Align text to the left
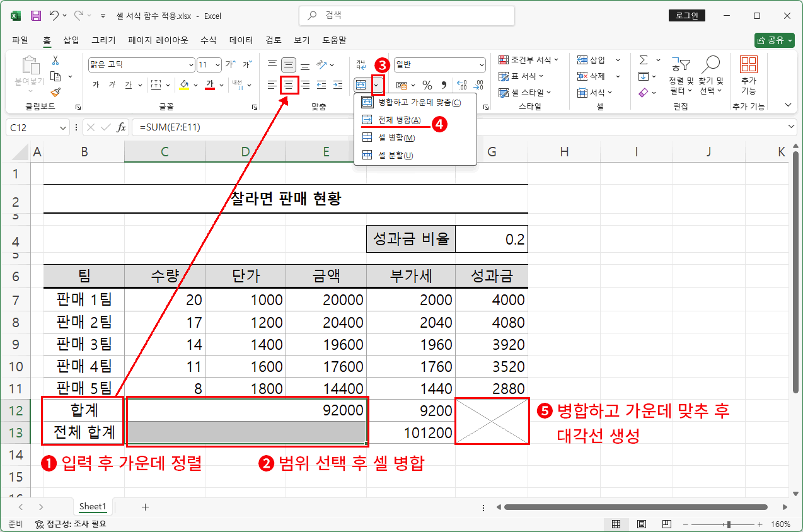The height and width of the screenshot is (532, 803). tap(272, 84)
